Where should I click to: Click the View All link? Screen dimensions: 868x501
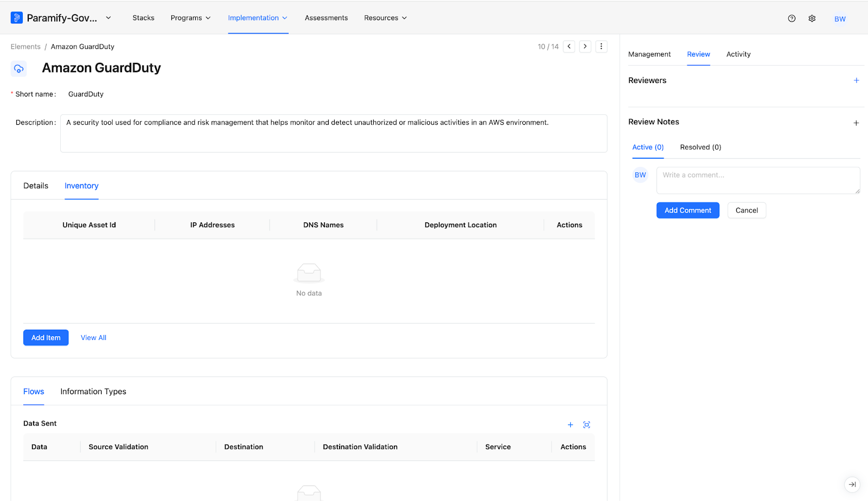tap(93, 338)
